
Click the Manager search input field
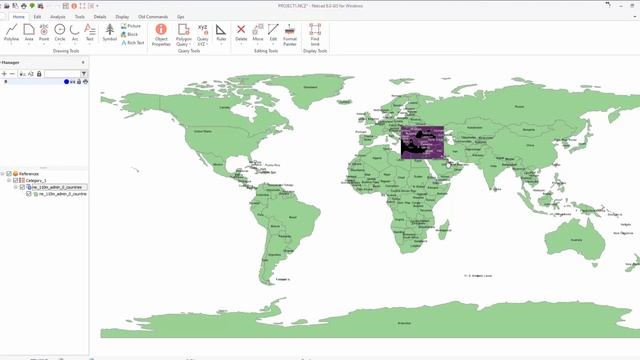pos(62,74)
